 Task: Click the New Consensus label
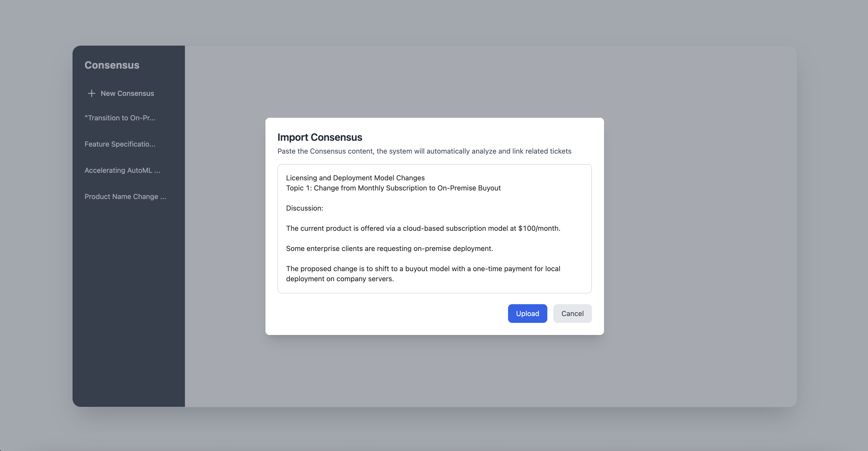pyautogui.click(x=127, y=93)
